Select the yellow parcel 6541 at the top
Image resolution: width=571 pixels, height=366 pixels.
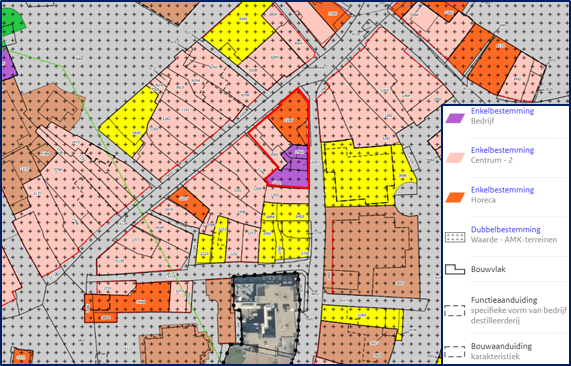pos(240,32)
